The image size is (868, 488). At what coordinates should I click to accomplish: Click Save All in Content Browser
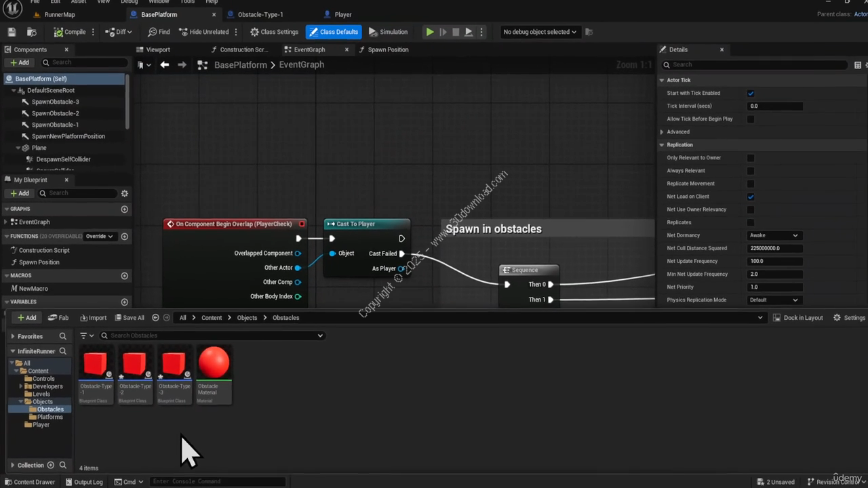129,317
